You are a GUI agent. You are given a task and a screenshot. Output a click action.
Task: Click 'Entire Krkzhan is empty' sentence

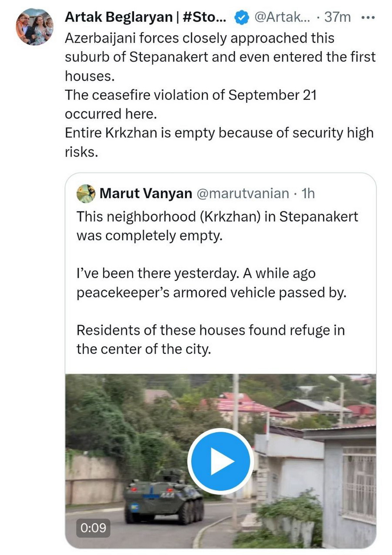click(x=219, y=133)
